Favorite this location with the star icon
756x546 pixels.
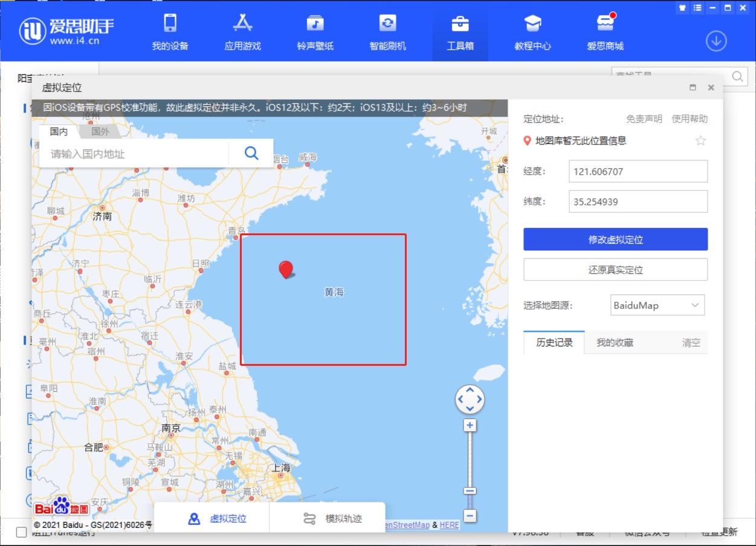(x=700, y=140)
